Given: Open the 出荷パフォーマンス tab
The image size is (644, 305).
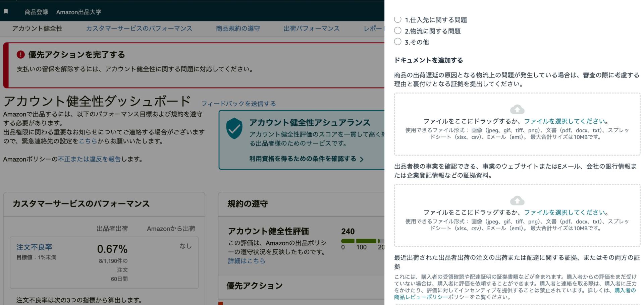Looking at the screenshot, I should tap(311, 28).
